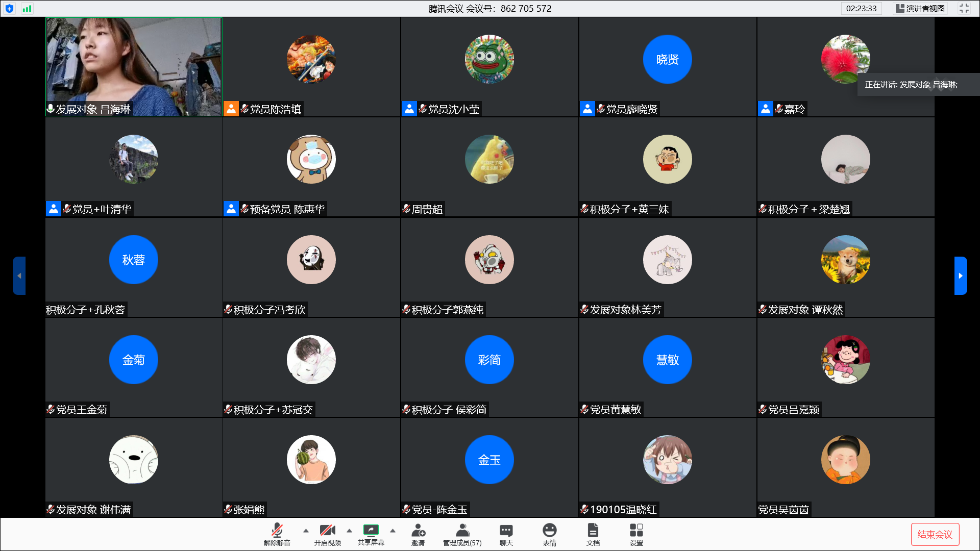Screen dimensions: 980x551
Task: Go to previous page of participants
Action: [19, 275]
